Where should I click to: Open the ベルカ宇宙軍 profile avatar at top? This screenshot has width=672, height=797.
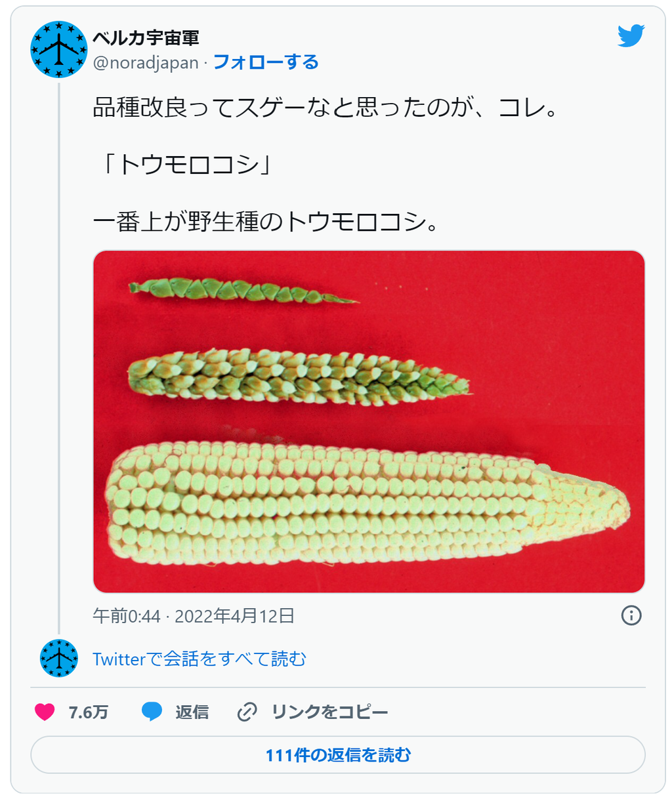click(x=59, y=49)
